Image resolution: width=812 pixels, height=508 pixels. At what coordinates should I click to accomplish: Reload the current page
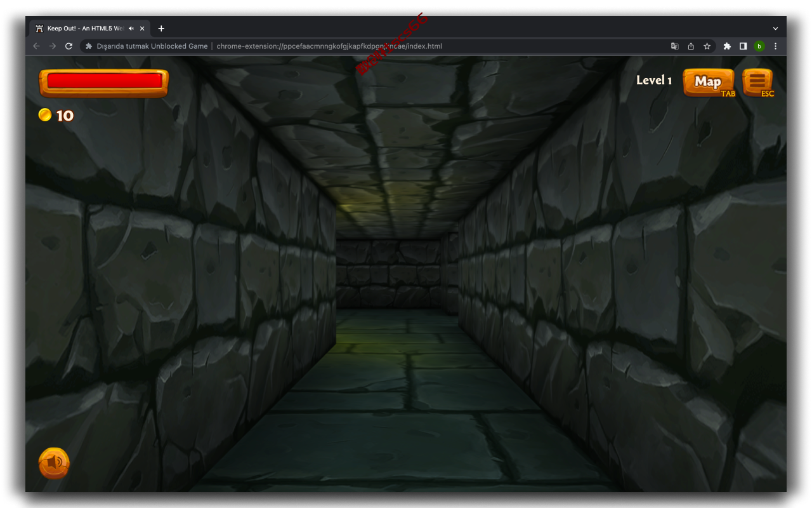[x=69, y=46]
